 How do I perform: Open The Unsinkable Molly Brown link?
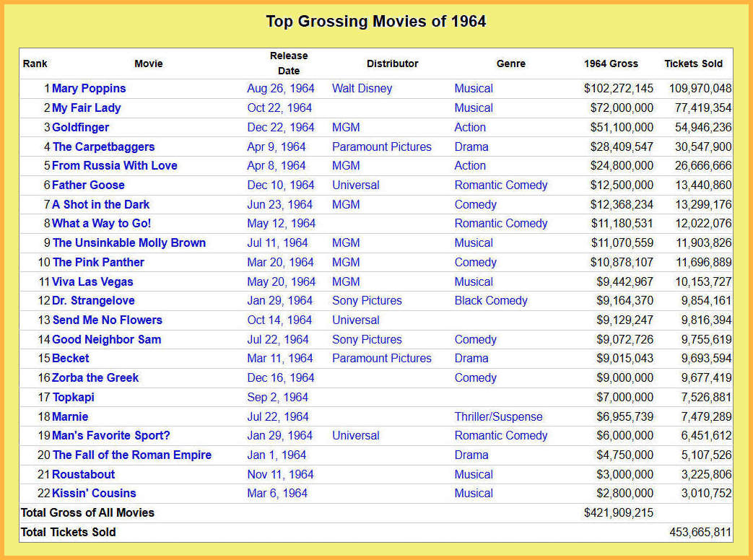(x=129, y=242)
